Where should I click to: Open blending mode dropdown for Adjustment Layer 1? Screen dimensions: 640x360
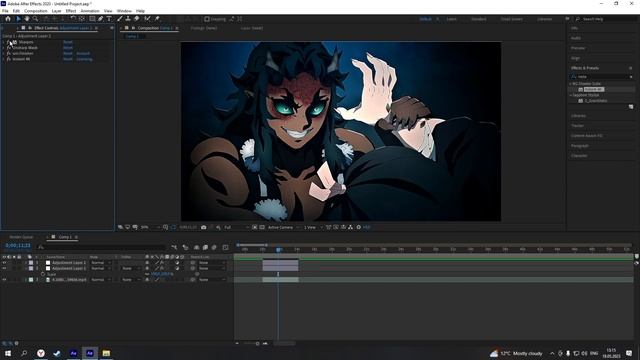pos(100,269)
